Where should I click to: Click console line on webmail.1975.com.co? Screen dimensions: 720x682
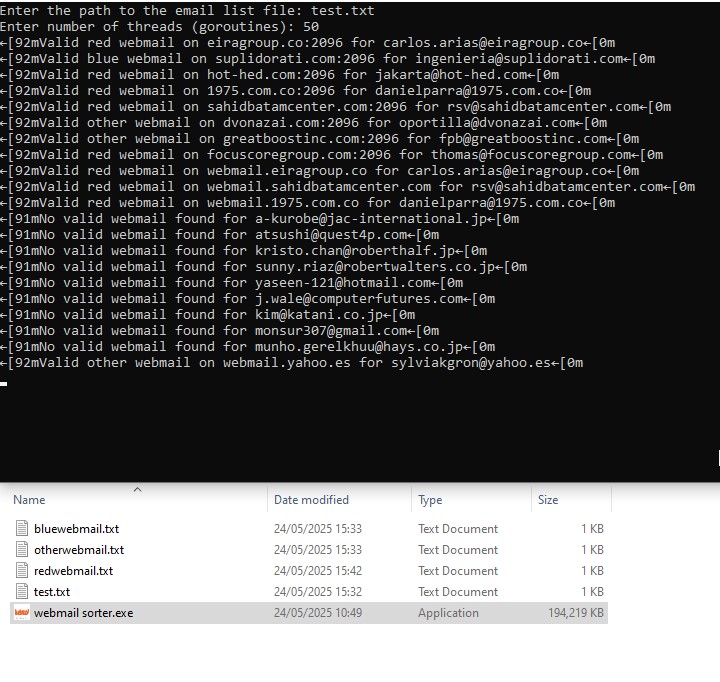pos(307,203)
